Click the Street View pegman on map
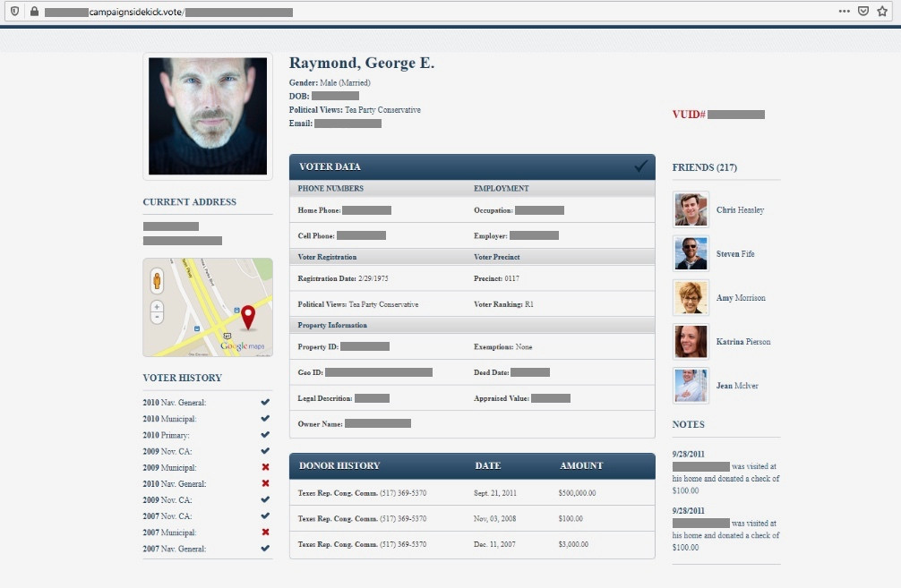This screenshot has height=588, width=901. pyautogui.click(x=157, y=281)
